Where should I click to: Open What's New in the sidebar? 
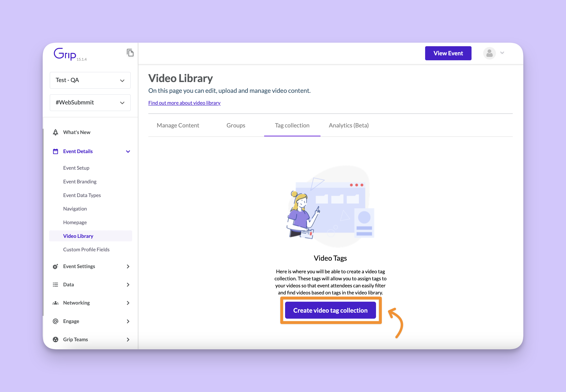pos(77,132)
